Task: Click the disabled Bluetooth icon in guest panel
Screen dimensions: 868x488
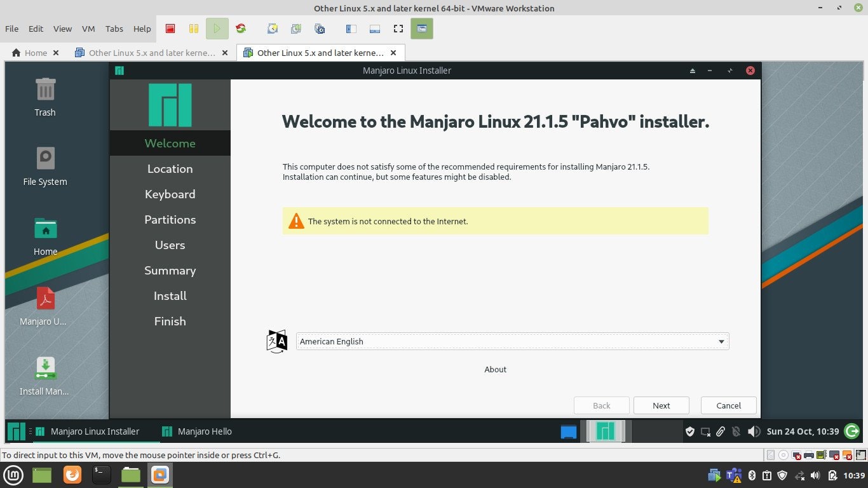Action: (x=736, y=431)
